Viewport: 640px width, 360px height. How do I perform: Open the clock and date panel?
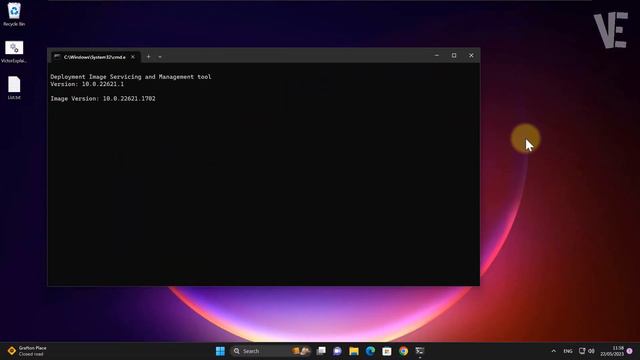coord(612,351)
